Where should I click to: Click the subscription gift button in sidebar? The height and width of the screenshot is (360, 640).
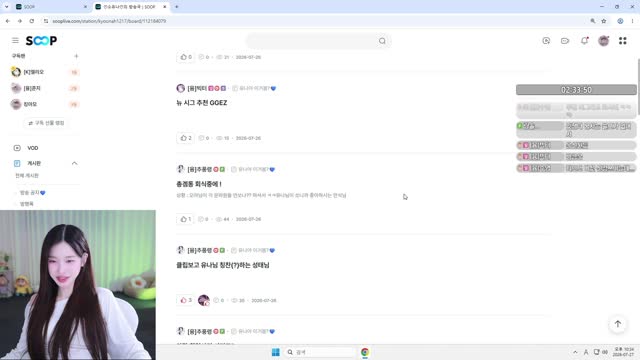tap(46, 123)
